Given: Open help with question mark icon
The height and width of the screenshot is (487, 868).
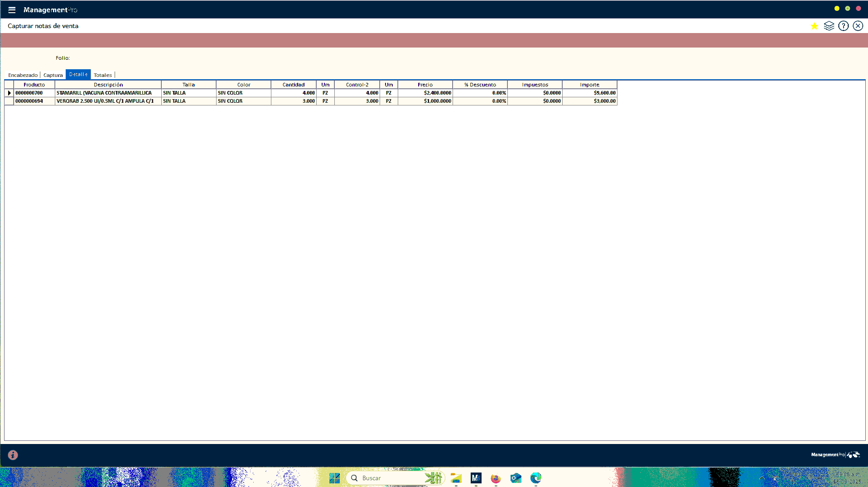Looking at the screenshot, I should 843,26.
